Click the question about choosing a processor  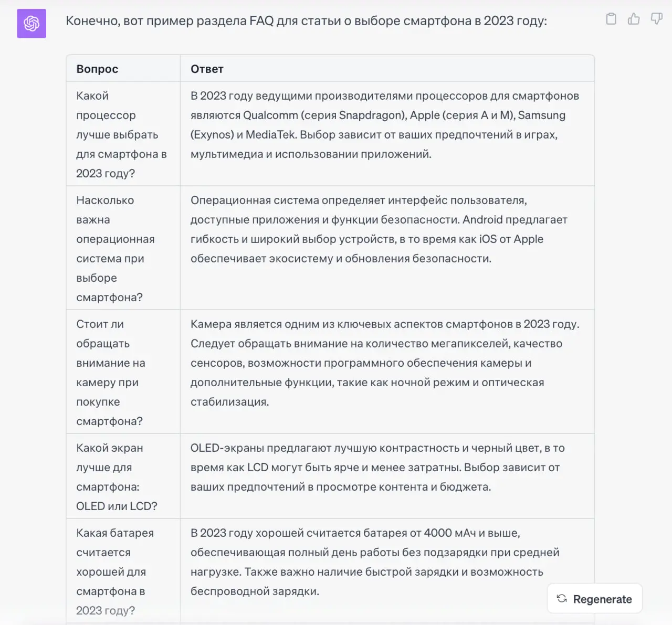pyautogui.click(x=122, y=134)
